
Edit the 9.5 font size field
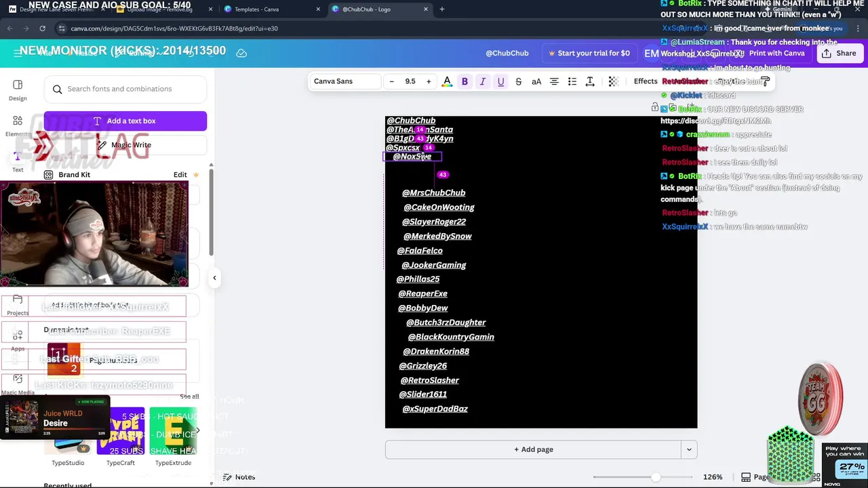(x=410, y=81)
